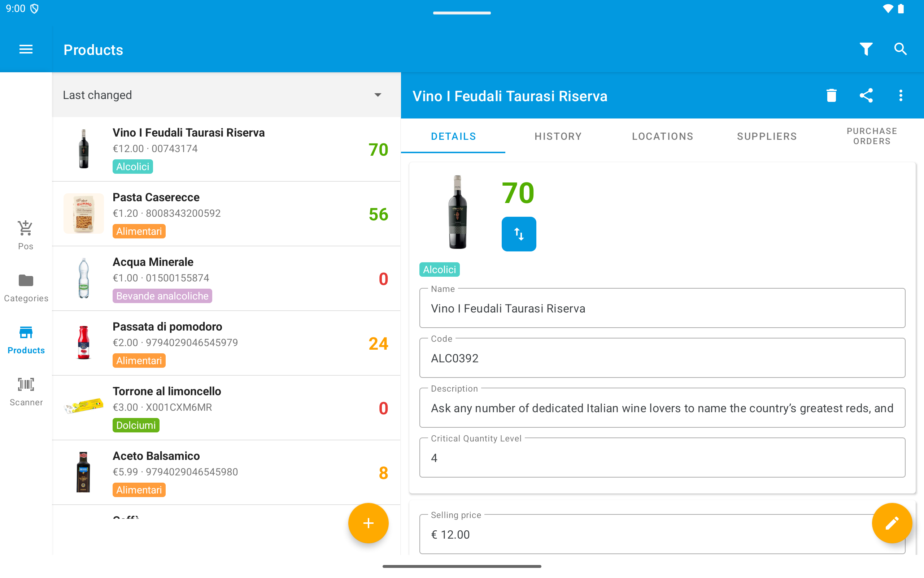Open the product filter funnel
The height and width of the screenshot is (578, 924).
866,49
